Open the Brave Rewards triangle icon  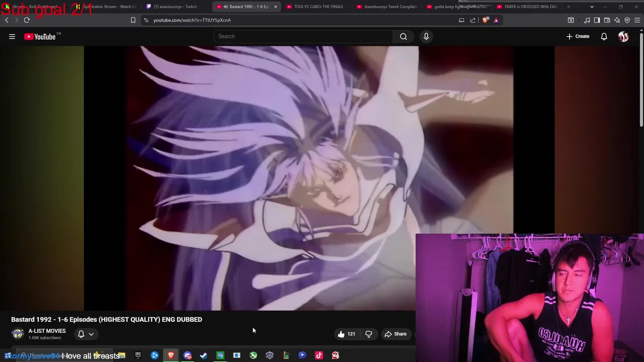coord(496,20)
